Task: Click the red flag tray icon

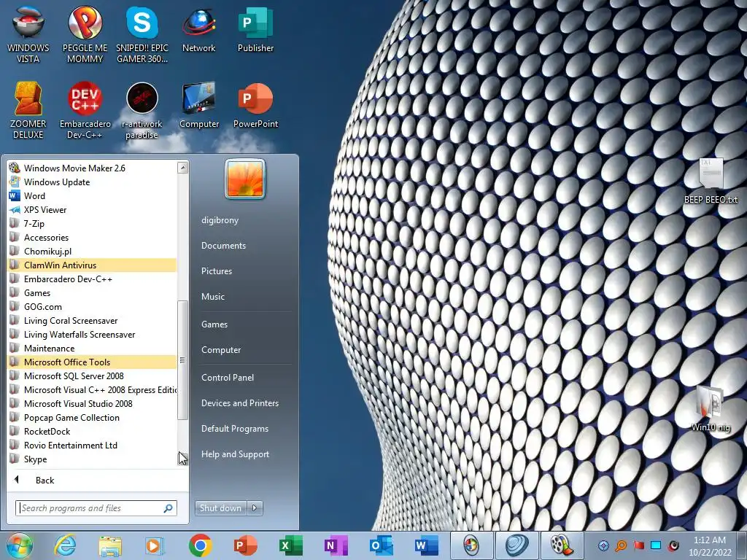Action: pos(638,545)
